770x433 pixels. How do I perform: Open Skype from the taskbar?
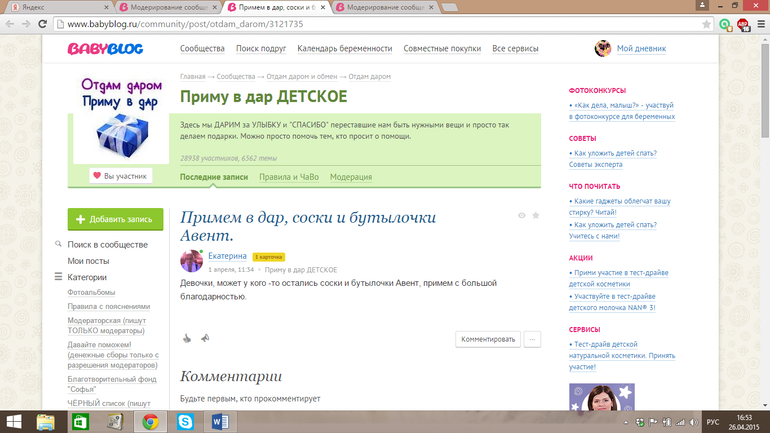185,421
